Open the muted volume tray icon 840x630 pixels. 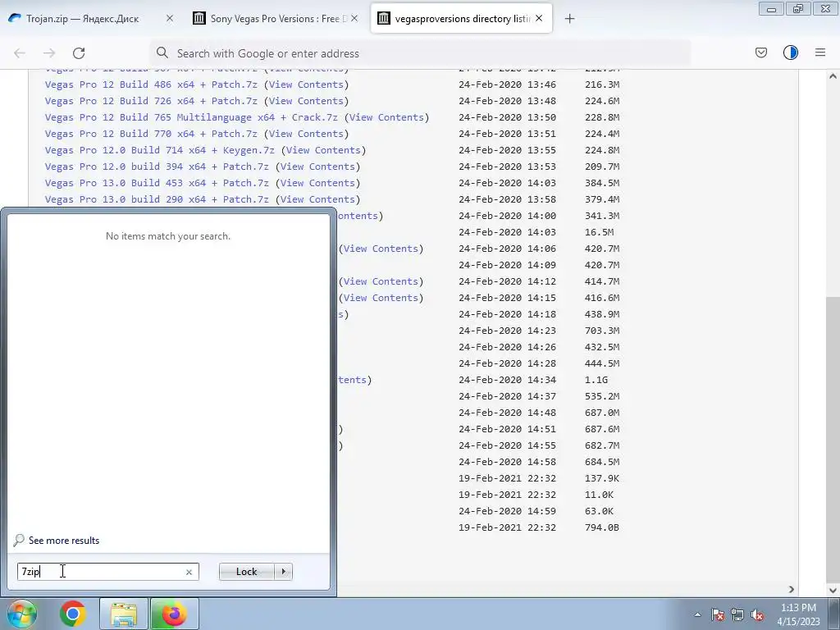[757, 614]
